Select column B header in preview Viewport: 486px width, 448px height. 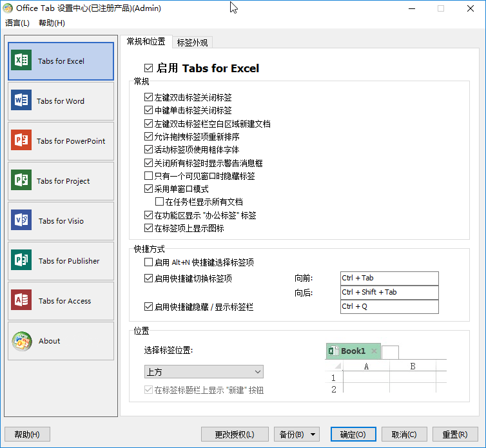[x=413, y=366]
